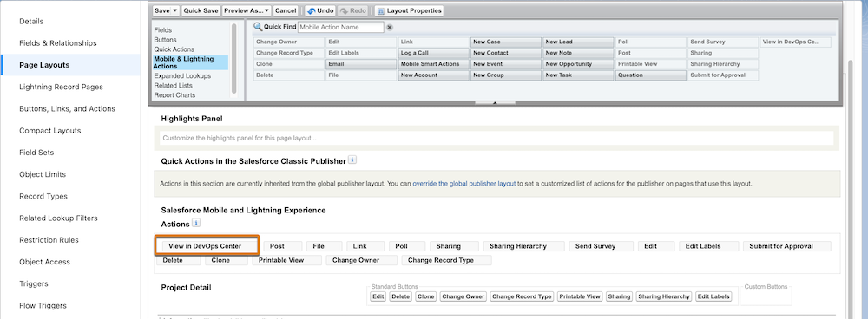
Task: Select Send Survey in the Actions section
Action: pos(602,246)
